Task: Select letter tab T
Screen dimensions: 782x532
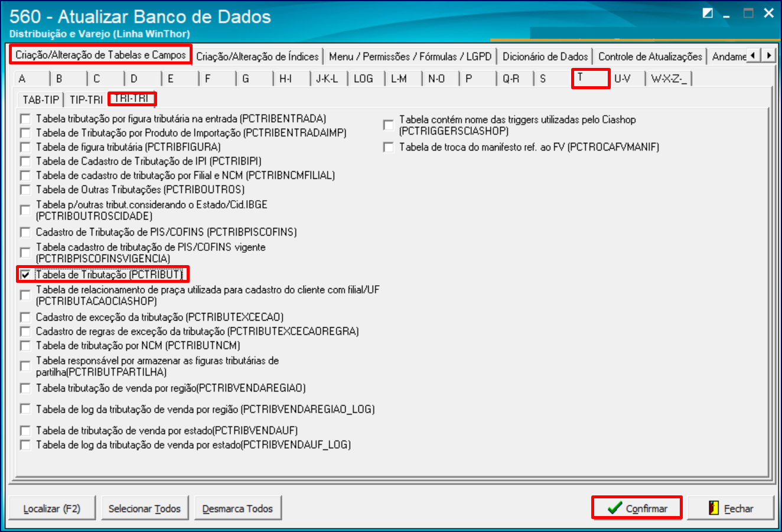Action: coord(591,78)
